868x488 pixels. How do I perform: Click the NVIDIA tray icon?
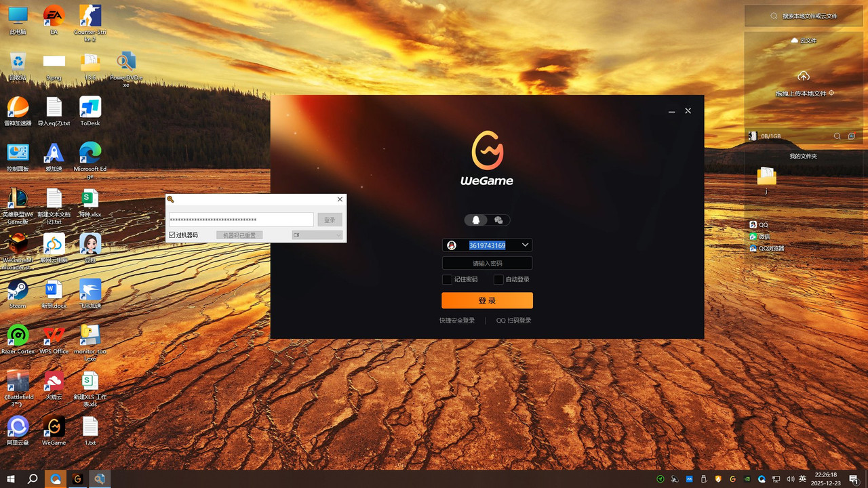(x=747, y=479)
